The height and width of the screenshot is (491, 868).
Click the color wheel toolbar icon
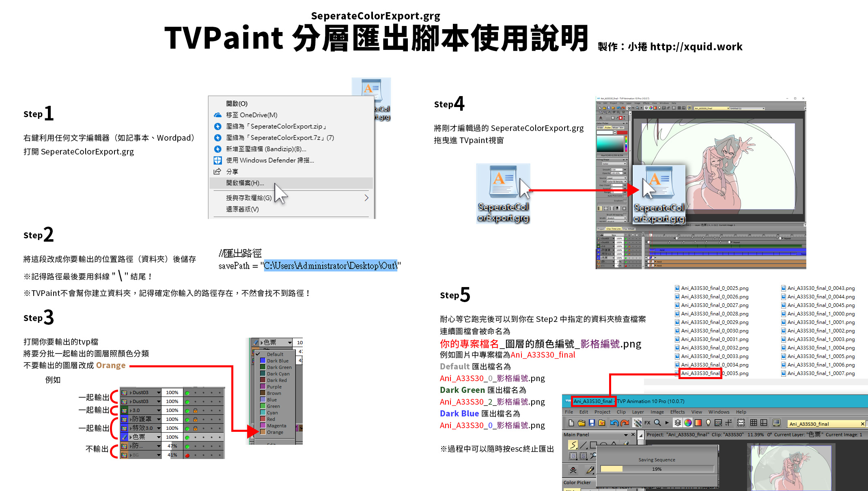(x=688, y=423)
